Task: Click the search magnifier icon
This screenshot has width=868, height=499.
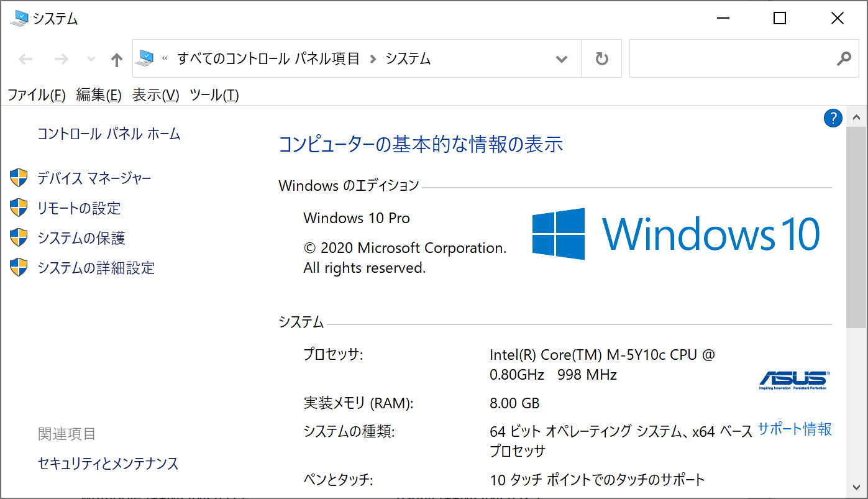Action: [x=843, y=58]
